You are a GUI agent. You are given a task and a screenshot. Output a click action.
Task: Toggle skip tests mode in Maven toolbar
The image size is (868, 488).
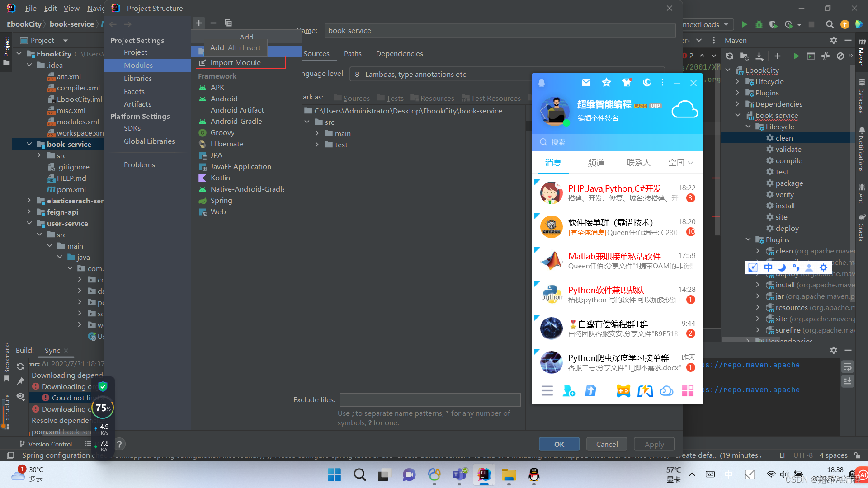826,56
